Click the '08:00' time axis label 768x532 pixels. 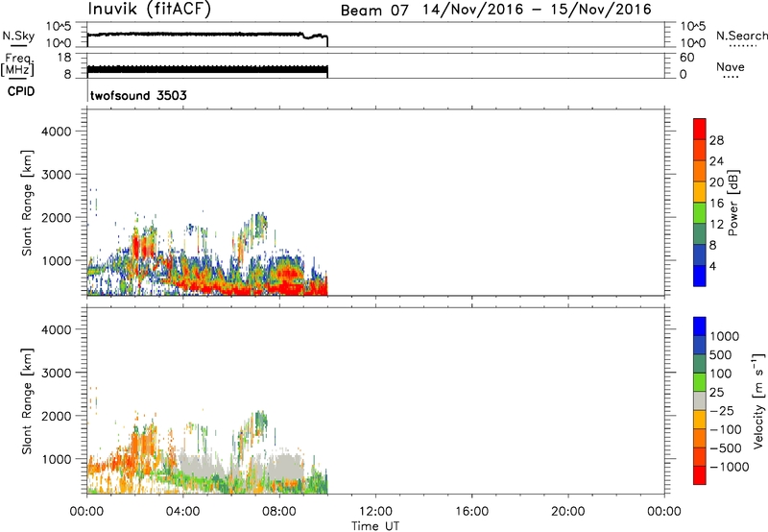[279, 512]
